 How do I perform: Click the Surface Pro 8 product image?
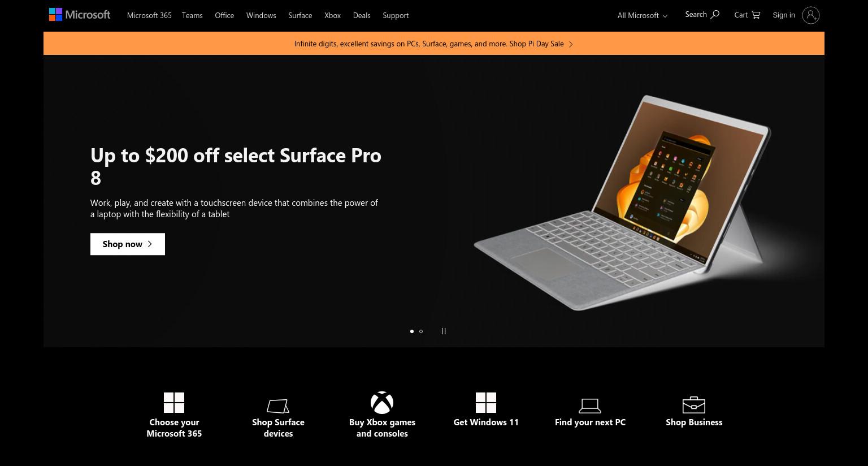(x=622, y=202)
